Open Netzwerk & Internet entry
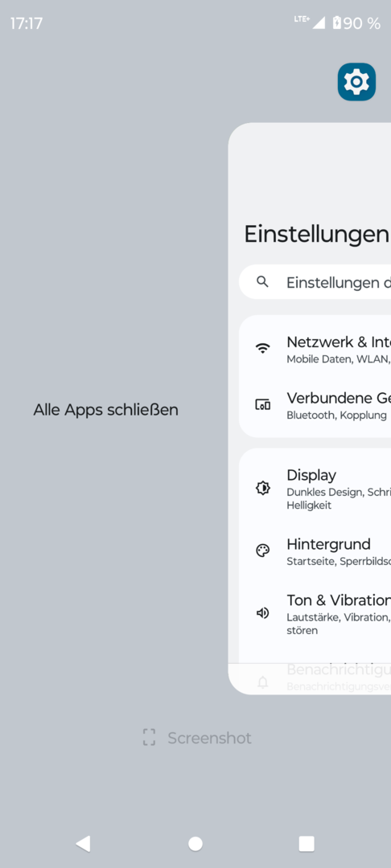Screen dimensions: 391x868 pyautogui.click(x=315, y=349)
